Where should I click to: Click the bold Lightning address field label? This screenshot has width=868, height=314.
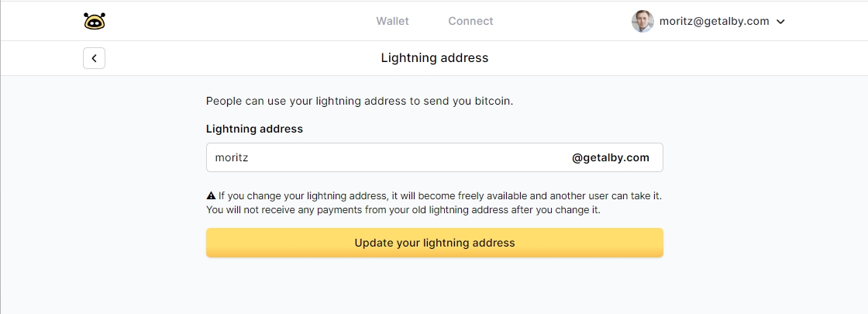click(254, 129)
